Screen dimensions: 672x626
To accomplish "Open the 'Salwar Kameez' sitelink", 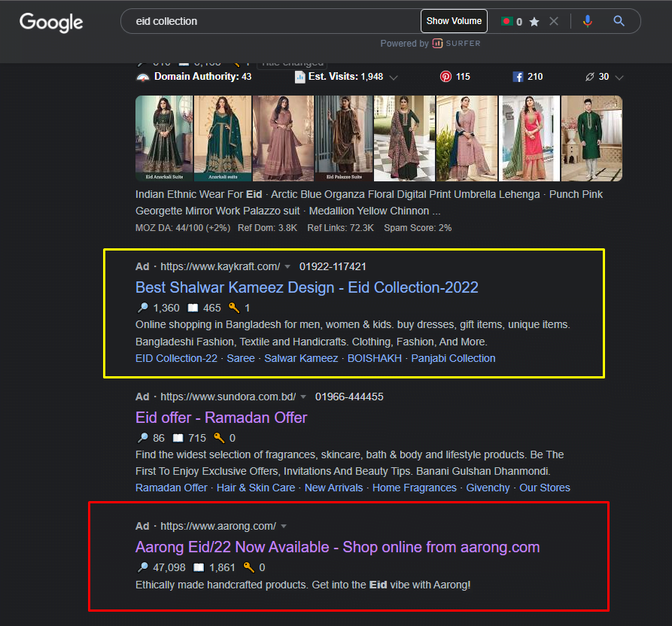I will coord(301,358).
